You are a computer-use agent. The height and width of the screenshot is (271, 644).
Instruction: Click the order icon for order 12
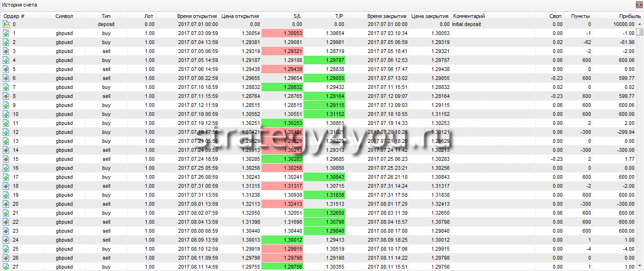click(x=6, y=132)
